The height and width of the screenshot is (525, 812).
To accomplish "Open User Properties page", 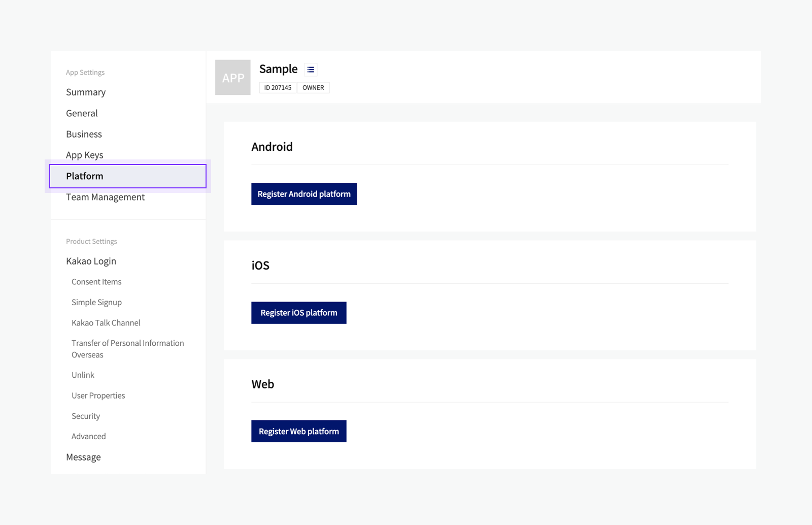I will tap(98, 396).
